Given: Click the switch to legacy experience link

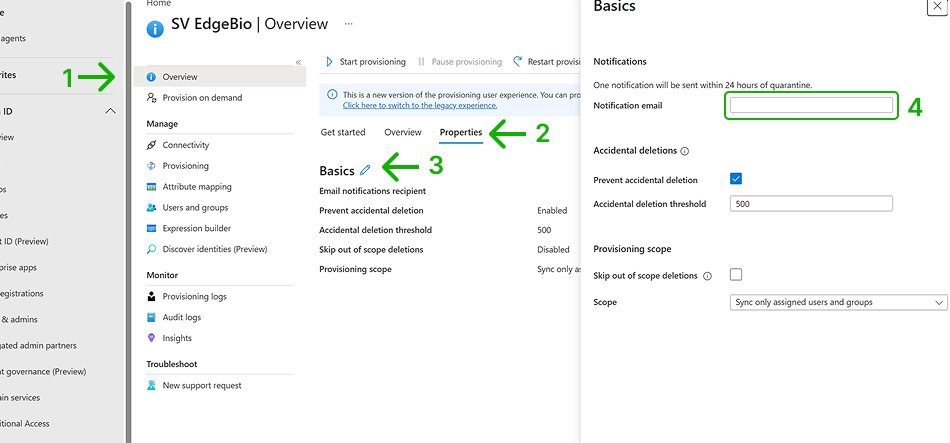Looking at the screenshot, I should click(x=420, y=105).
